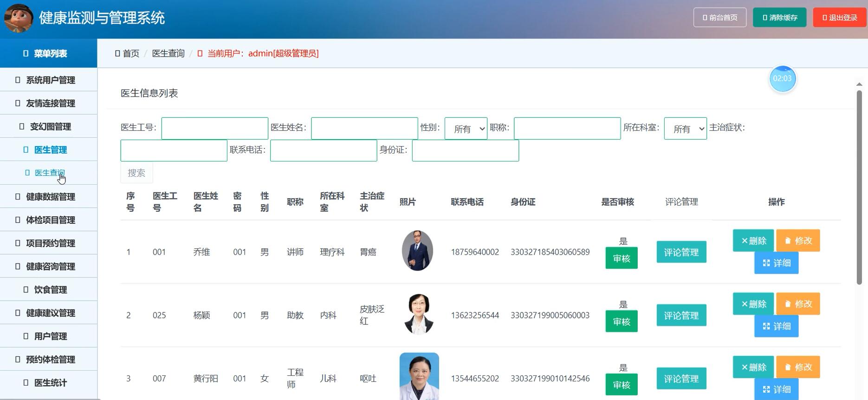Open 预约体检管理 in sidebar
868x400 pixels.
[49, 359]
